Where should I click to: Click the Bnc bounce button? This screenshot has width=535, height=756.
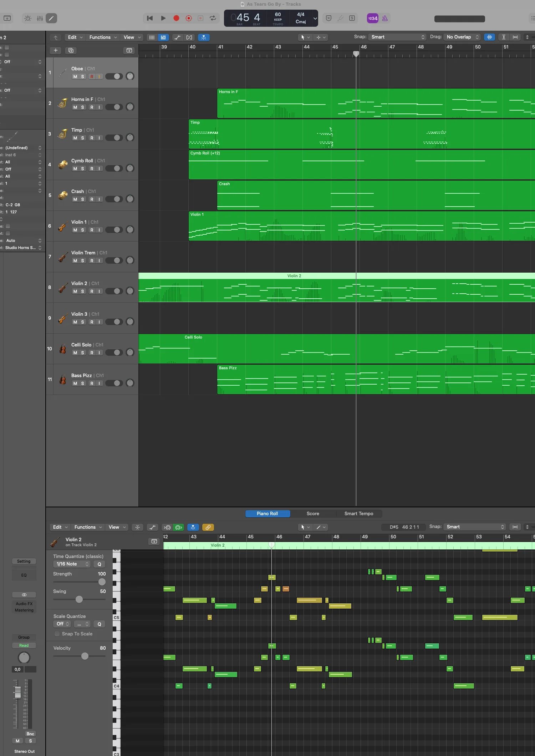pos(30,734)
